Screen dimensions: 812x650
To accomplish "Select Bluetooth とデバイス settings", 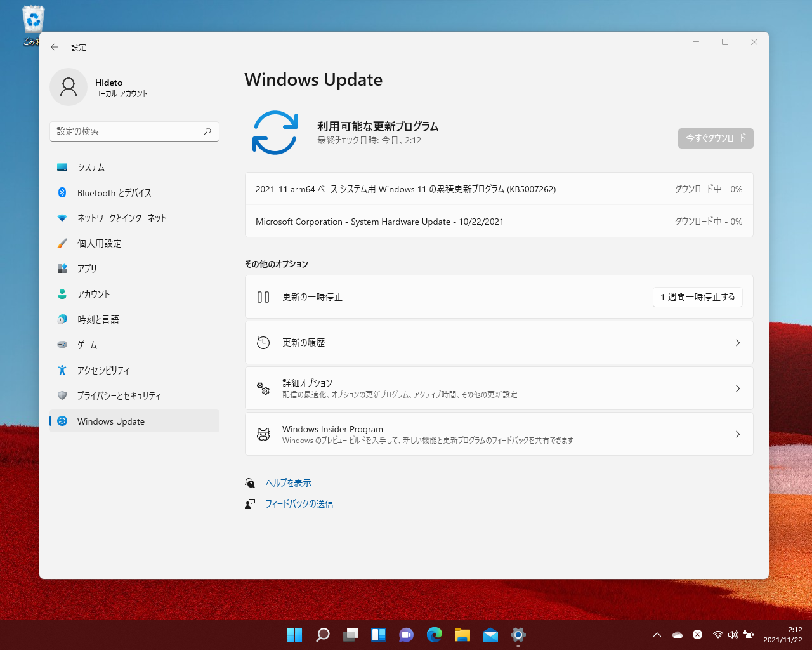I will tap(114, 192).
